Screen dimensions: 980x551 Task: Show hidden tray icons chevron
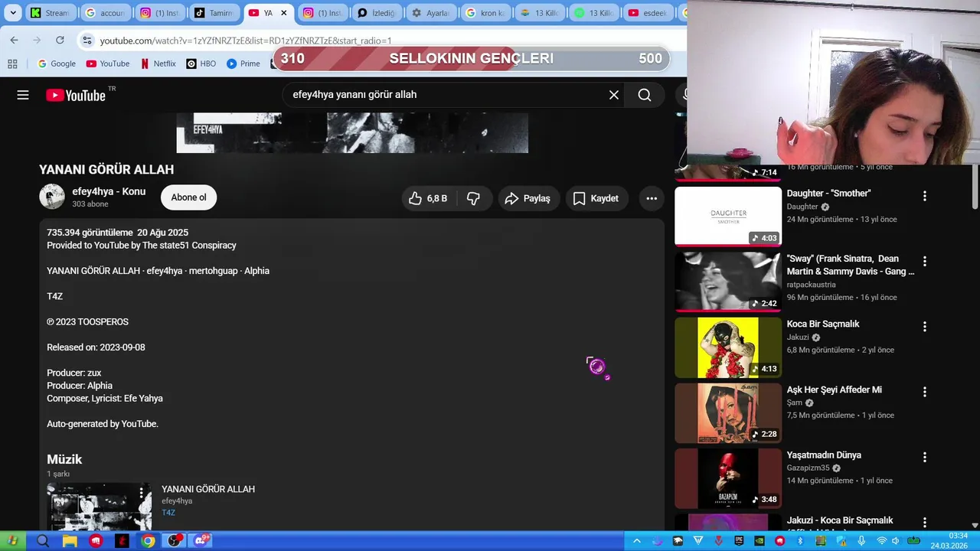(636, 541)
